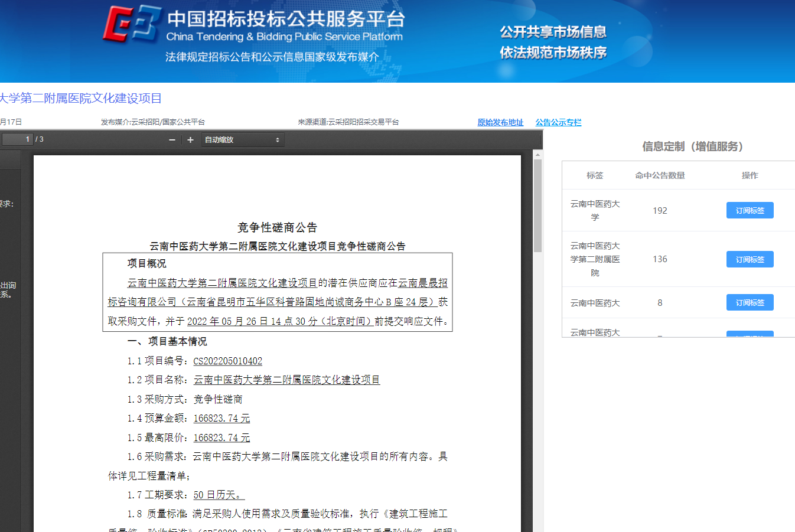Click the 操作 column header
The image size is (795, 532).
click(750, 175)
